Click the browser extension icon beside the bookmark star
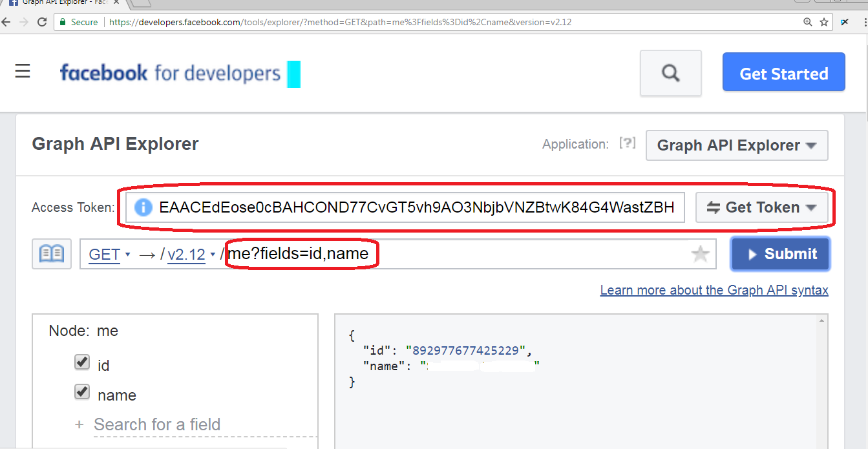 (x=845, y=22)
